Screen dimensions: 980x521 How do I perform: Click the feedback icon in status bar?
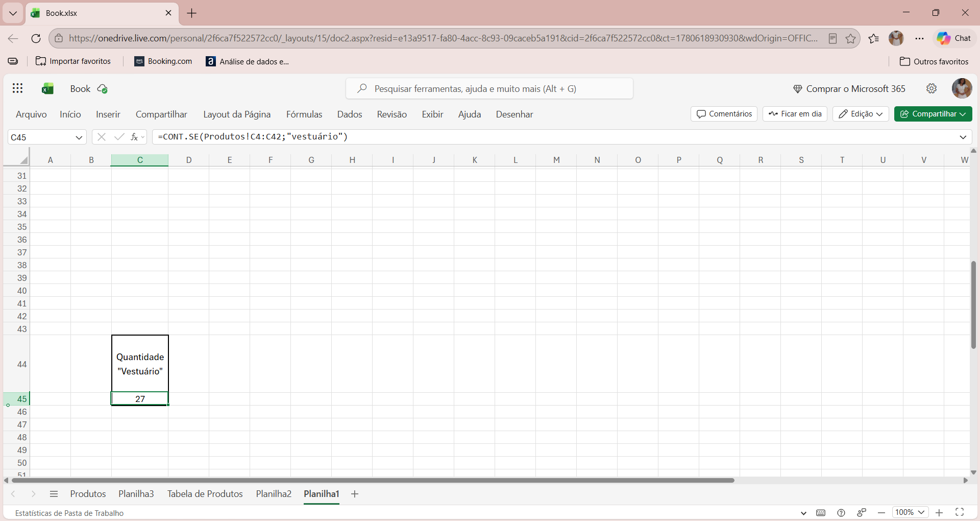(862, 513)
